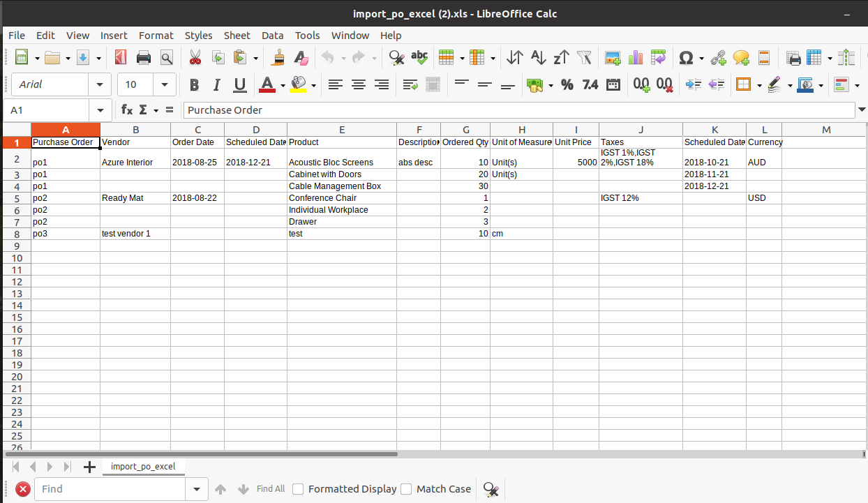
Task: Select column E header
Action: click(342, 130)
